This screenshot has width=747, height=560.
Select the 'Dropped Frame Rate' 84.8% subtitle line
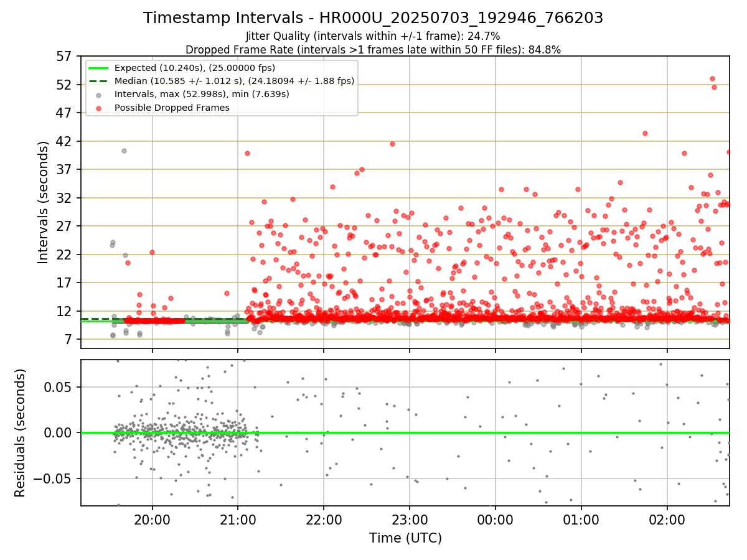click(x=374, y=50)
